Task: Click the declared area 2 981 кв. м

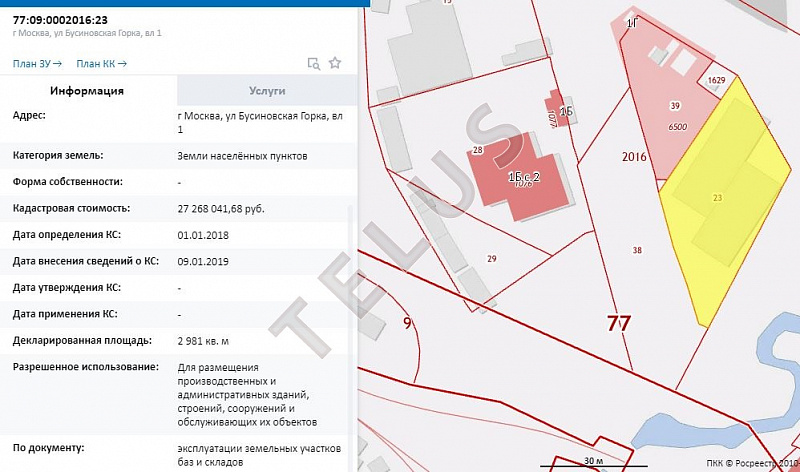Action: [203, 341]
